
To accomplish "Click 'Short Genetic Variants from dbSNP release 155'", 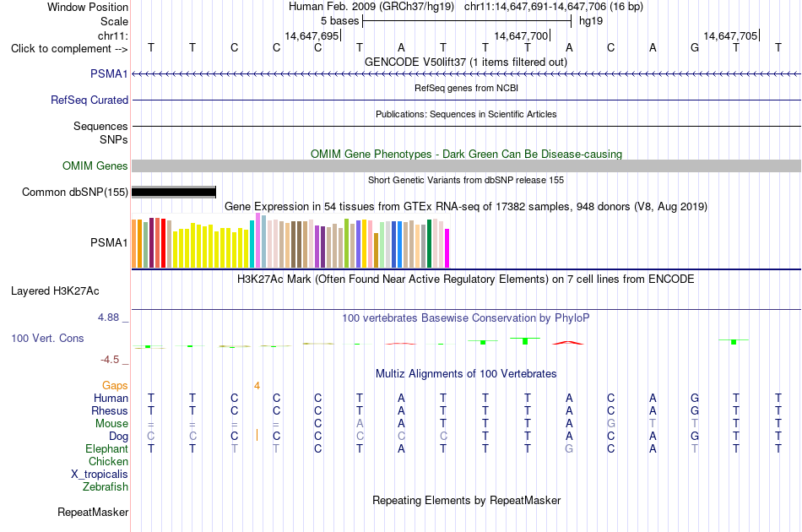I will point(466,180).
